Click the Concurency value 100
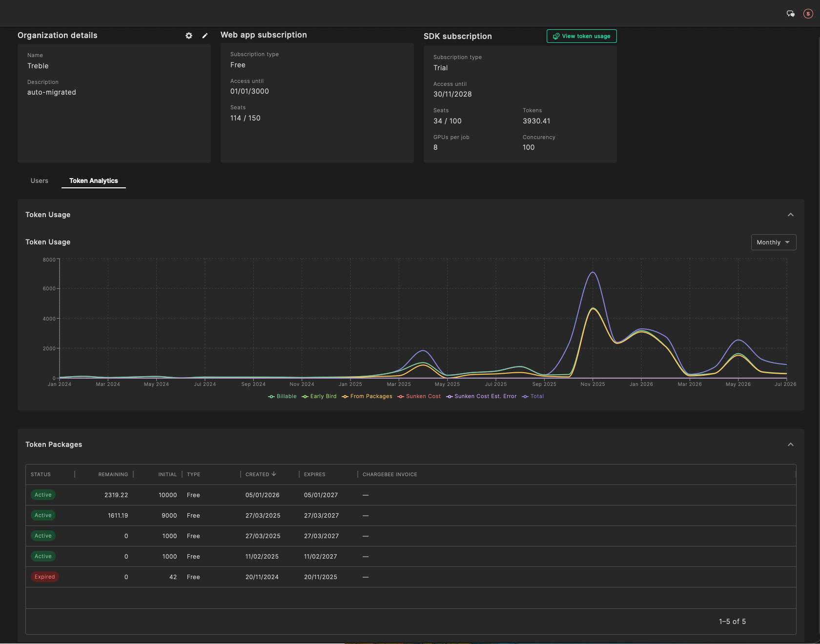This screenshot has height=644, width=820. [529, 147]
